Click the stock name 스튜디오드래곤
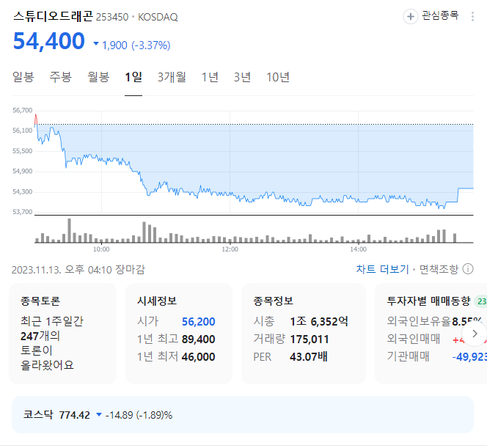The width and height of the screenshot is (487, 448). tap(53, 16)
